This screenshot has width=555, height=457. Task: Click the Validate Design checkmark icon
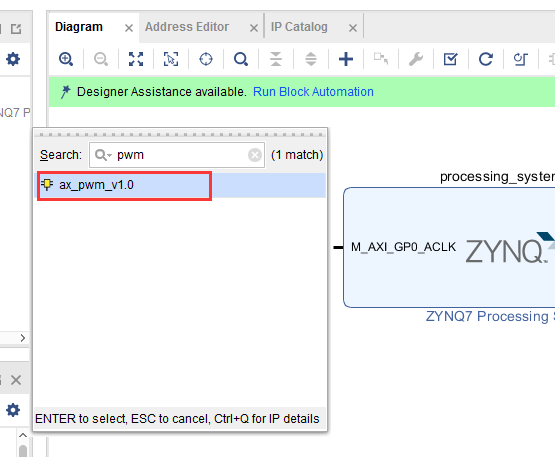(451, 59)
